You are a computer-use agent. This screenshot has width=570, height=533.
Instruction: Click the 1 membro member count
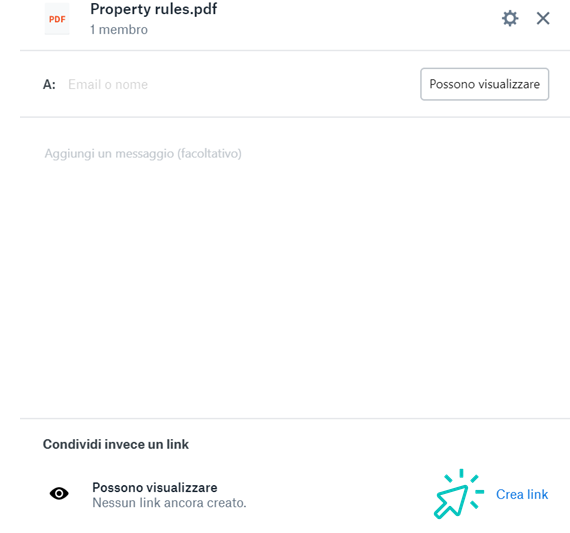click(x=119, y=30)
